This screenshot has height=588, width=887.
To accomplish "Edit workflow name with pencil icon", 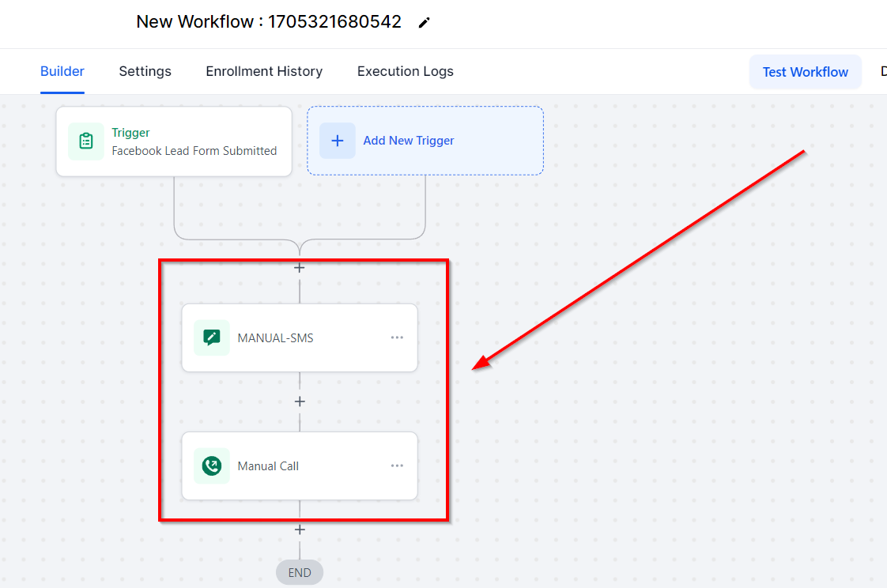I will pyautogui.click(x=424, y=23).
